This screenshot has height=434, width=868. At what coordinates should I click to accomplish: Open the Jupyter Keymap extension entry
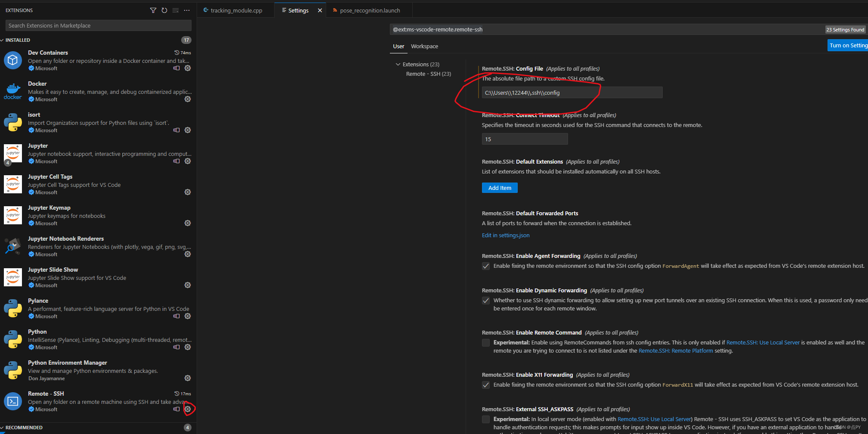tap(98, 215)
